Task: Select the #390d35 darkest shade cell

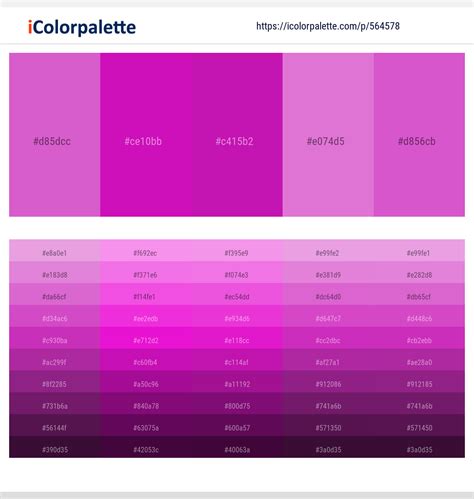Action: tap(55, 447)
